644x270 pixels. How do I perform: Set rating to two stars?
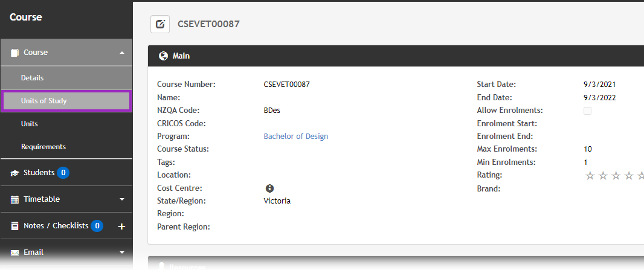[603, 176]
